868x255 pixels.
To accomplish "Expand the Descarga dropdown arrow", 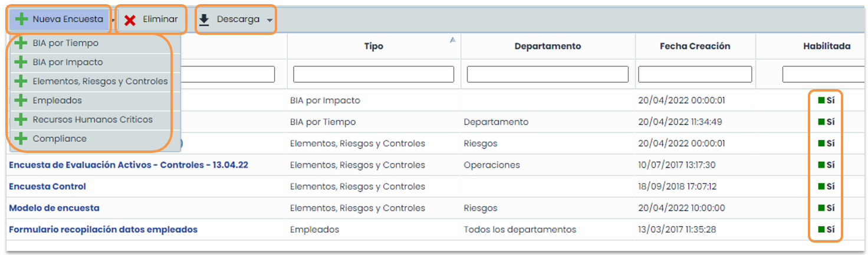I will coord(269,20).
